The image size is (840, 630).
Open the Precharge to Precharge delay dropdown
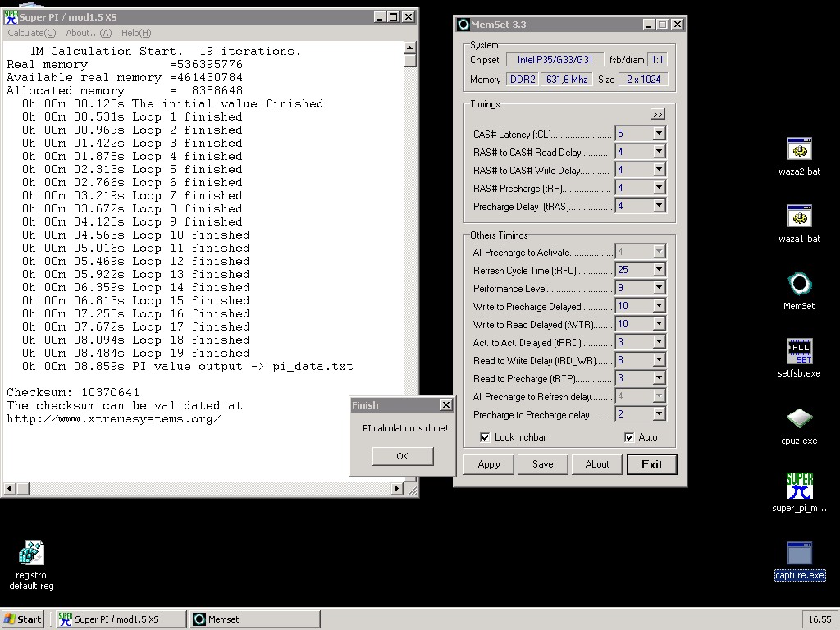[x=659, y=414]
